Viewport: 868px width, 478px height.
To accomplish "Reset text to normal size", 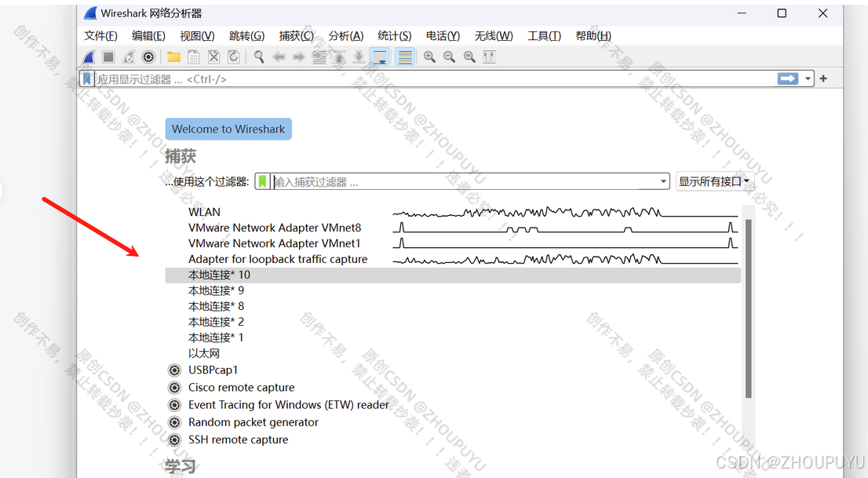I will pyautogui.click(x=469, y=57).
